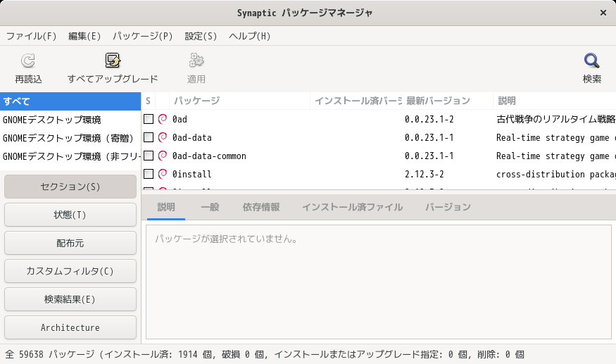
Task: Click the カスタムフィルタ(C) button
Action: tap(70, 271)
